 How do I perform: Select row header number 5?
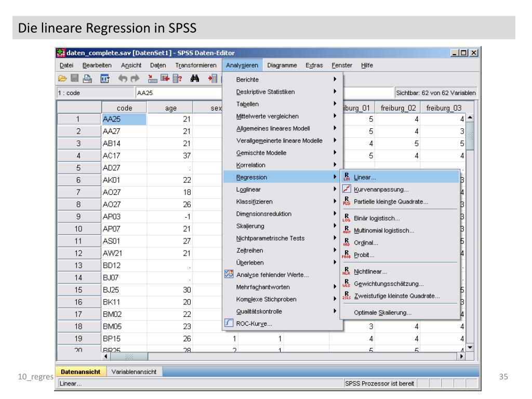point(79,168)
